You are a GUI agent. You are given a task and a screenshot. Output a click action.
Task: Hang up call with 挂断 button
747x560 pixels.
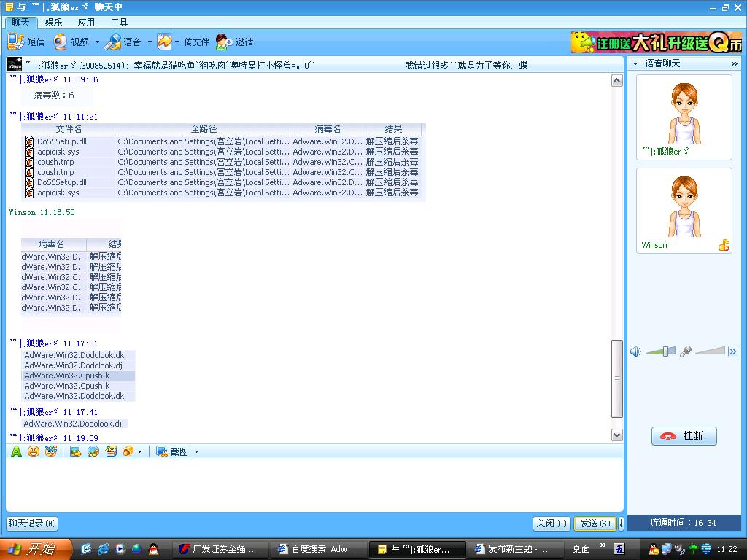pyautogui.click(x=684, y=436)
